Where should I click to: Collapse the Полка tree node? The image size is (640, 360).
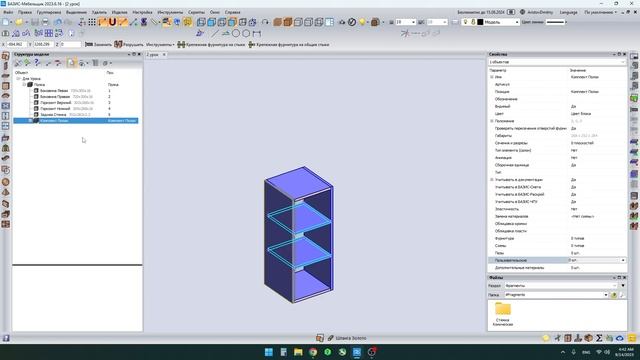24,84
